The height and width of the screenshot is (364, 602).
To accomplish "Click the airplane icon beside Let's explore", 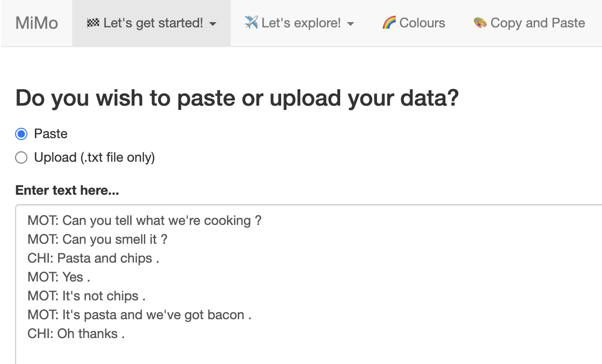I will point(251,23).
